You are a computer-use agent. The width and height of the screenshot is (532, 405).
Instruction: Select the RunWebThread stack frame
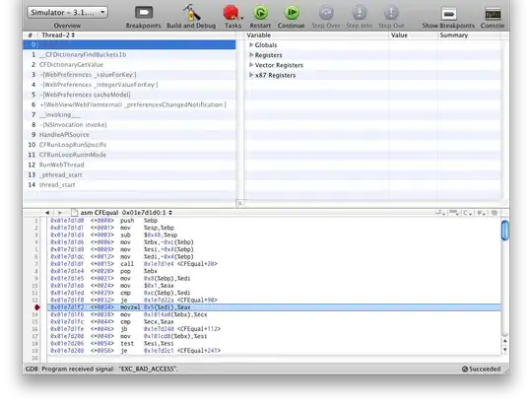(129, 165)
